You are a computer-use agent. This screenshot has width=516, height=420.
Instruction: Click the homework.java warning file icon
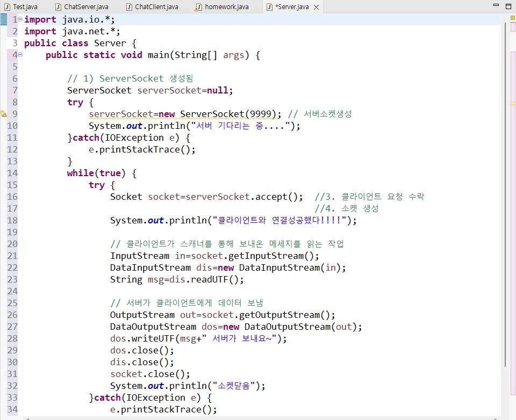point(198,7)
